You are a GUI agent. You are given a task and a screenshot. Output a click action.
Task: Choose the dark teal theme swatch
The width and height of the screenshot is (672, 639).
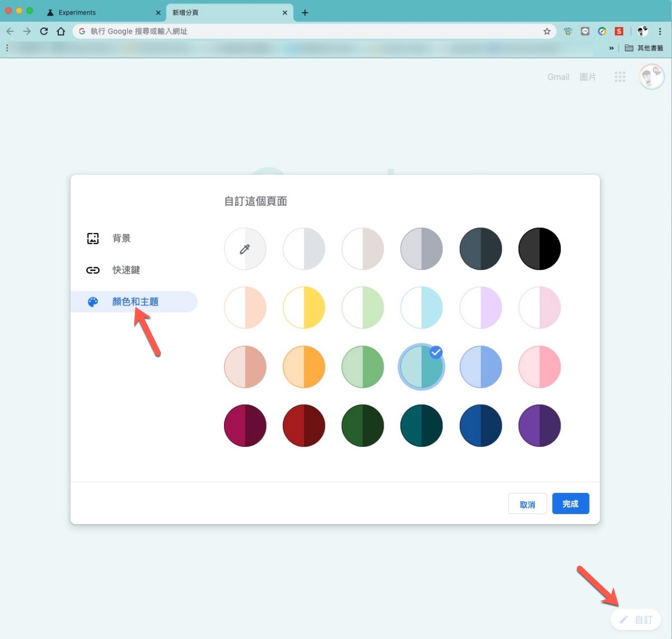pos(422,426)
